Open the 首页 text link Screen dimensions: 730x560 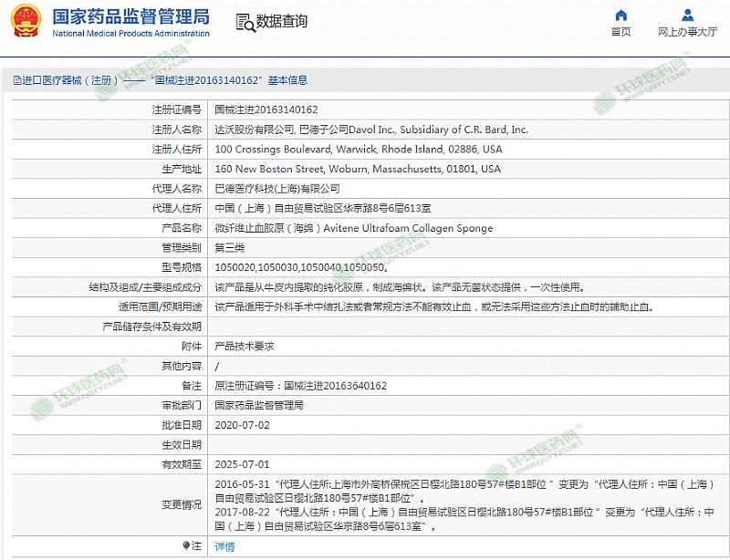pyautogui.click(x=620, y=32)
